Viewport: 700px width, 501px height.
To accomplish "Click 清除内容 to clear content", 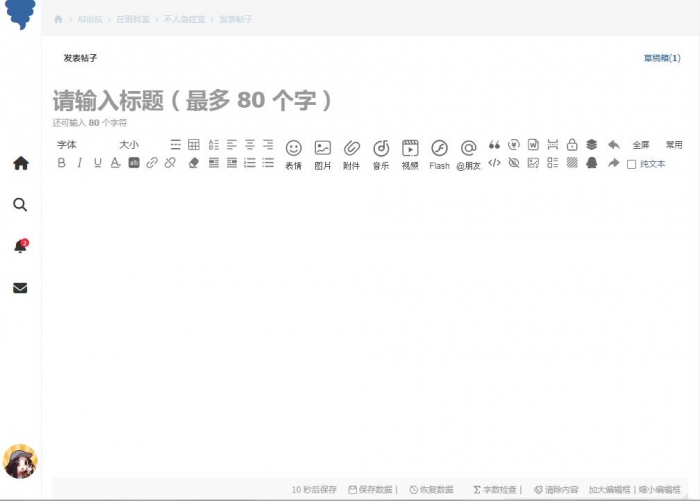I will (x=556, y=490).
